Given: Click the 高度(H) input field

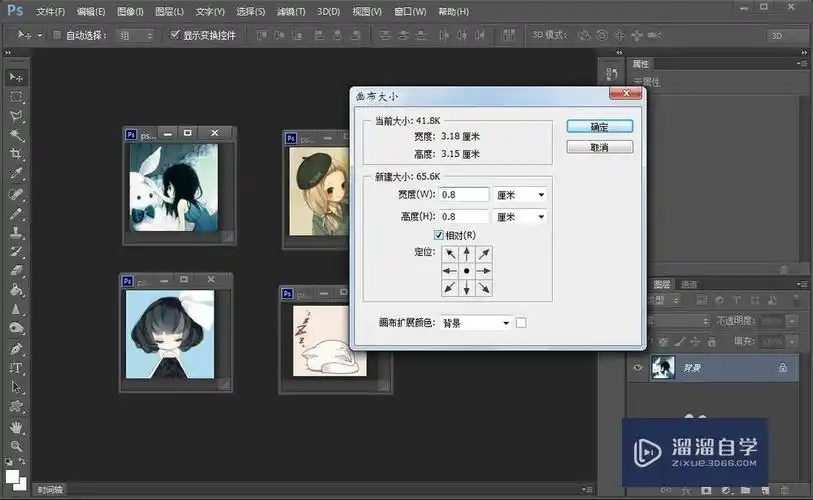Looking at the screenshot, I should (x=464, y=217).
